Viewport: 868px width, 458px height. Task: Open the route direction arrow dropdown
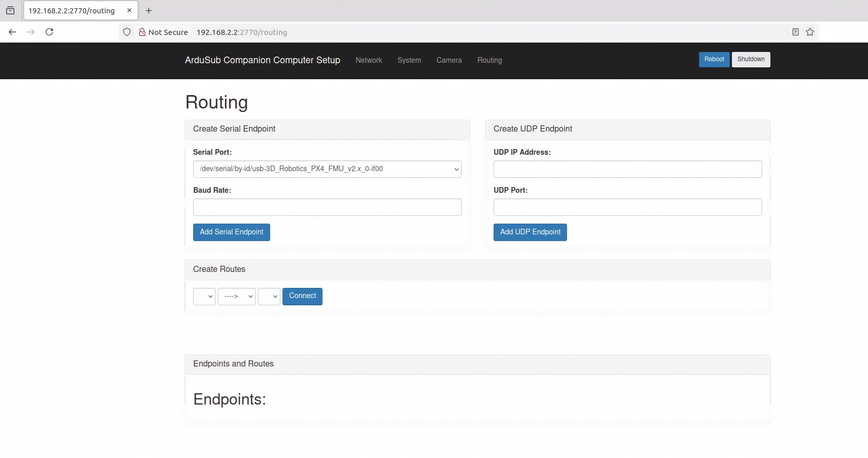(237, 297)
